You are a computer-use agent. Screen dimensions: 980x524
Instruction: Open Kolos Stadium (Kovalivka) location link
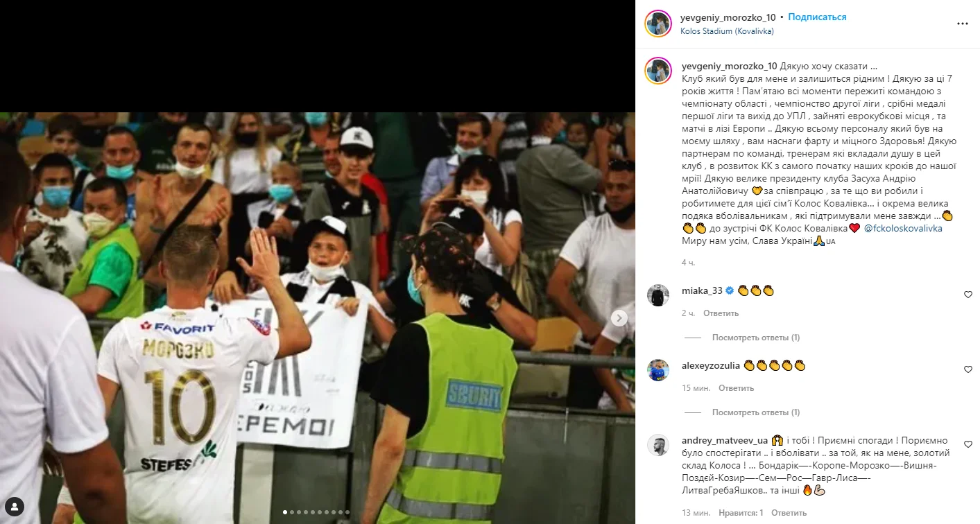click(728, 31)
